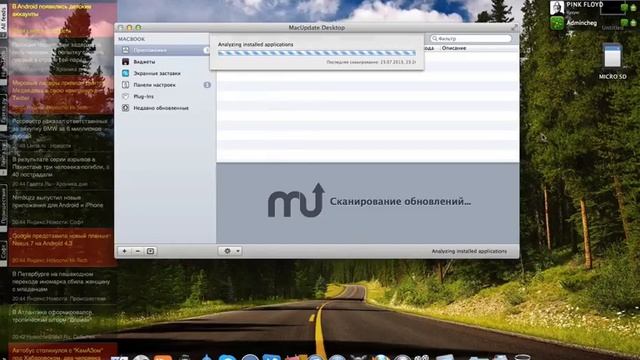The height and width of the screenshot is (360, 640).
Task: Open the В Петербурге на пешеходном переходе headline
Action: [x=61, y=281]
